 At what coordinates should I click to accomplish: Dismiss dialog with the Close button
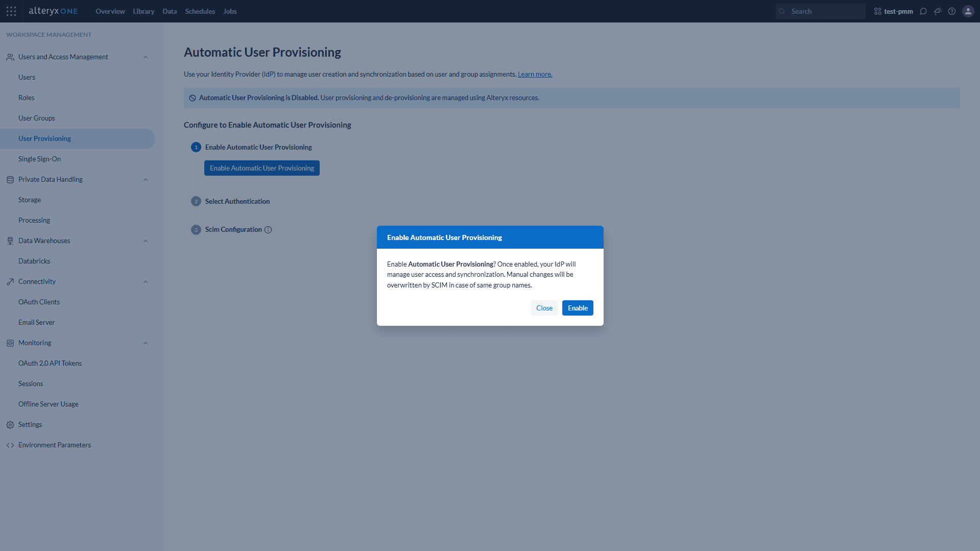[x=544, y=308]
